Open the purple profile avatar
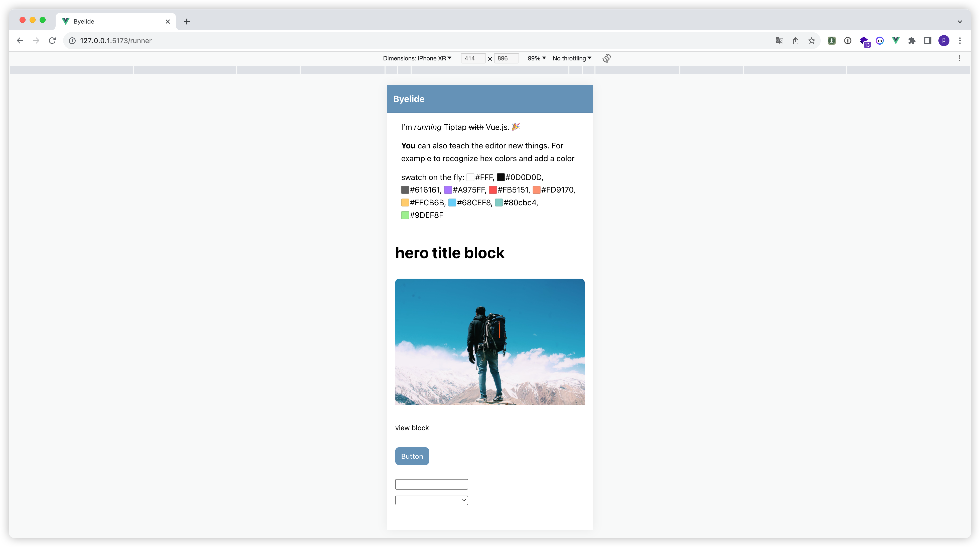The image size is (980, 547). [944, 41]
